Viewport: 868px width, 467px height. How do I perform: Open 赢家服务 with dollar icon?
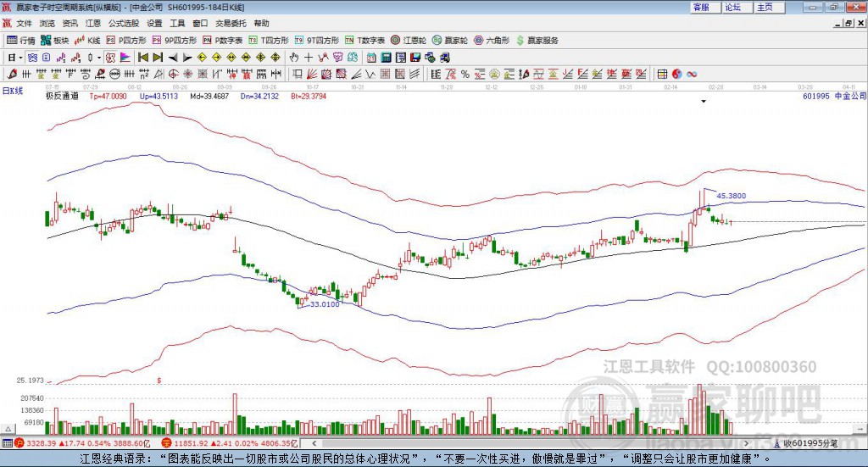pos(537,41)
